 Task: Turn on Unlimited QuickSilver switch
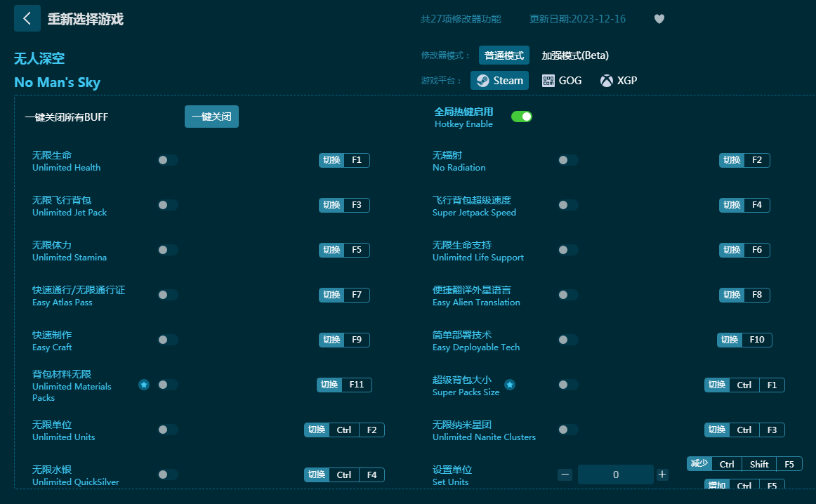coord(168,475)
